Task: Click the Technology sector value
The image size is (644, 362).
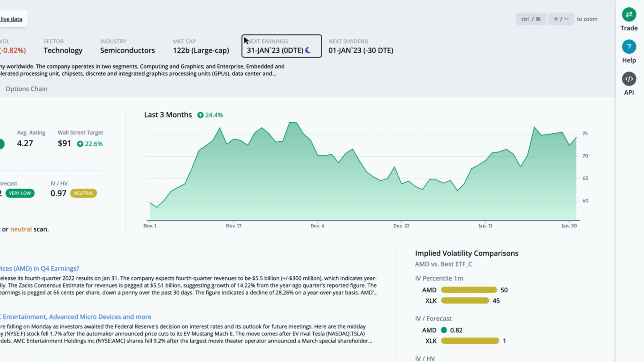Action: (63, 51)
